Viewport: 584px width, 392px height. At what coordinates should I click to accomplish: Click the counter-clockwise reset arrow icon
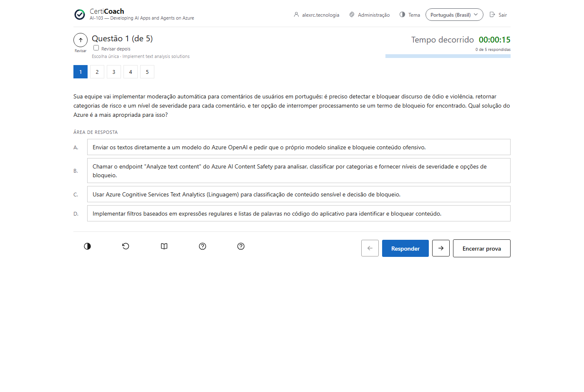126,246
